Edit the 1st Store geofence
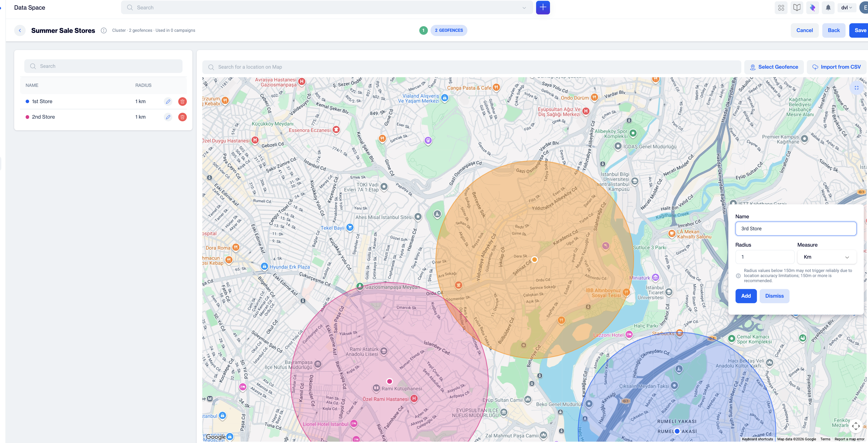The image size is (868, 443). [168, 102]
